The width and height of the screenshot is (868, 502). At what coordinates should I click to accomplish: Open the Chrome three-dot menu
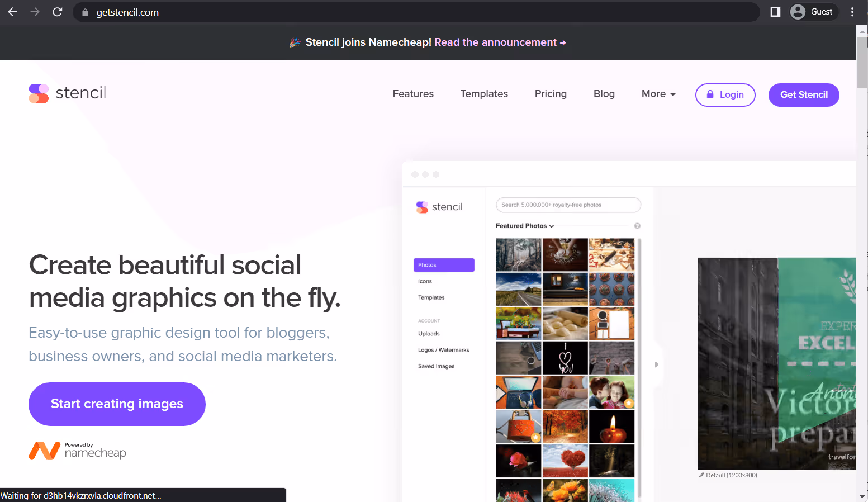point(852,12)
